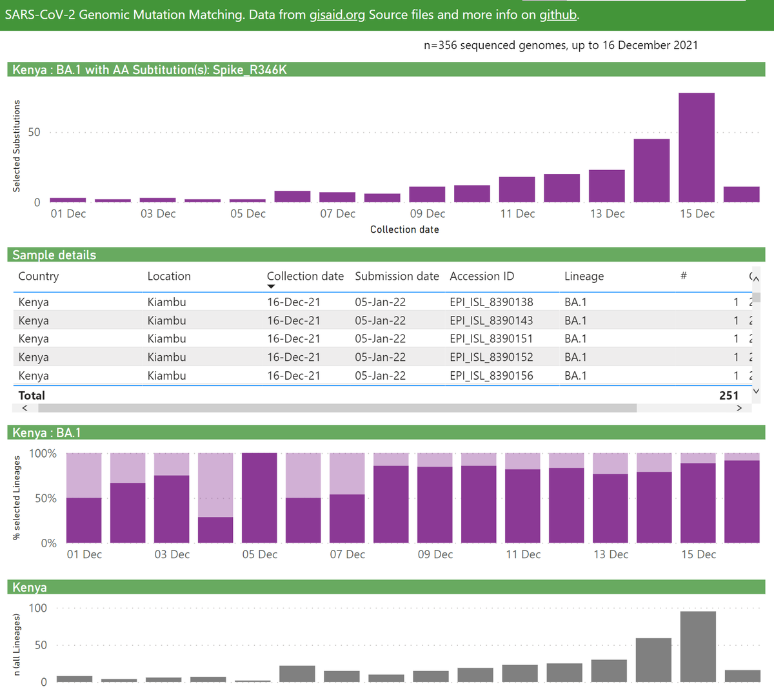Select accession EPI_ISL_8390138 cell
The width and height of the screenshot is (774, 700).
pyautogui.click(x=491, y=302)
